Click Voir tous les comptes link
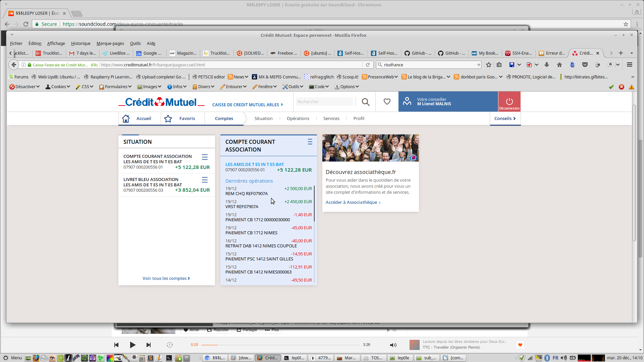The width and height of the screenshot is (644, 362). point(166,278)
